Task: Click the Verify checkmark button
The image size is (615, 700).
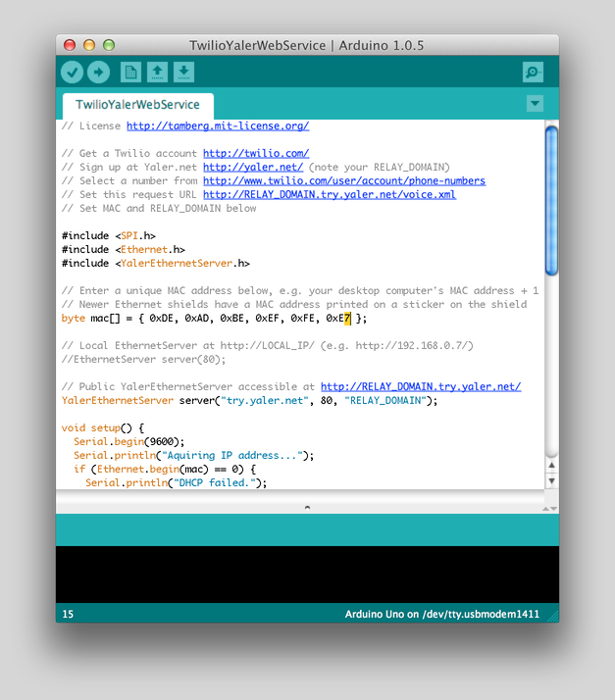Action: pyautogui.click(x=72, y=73)
